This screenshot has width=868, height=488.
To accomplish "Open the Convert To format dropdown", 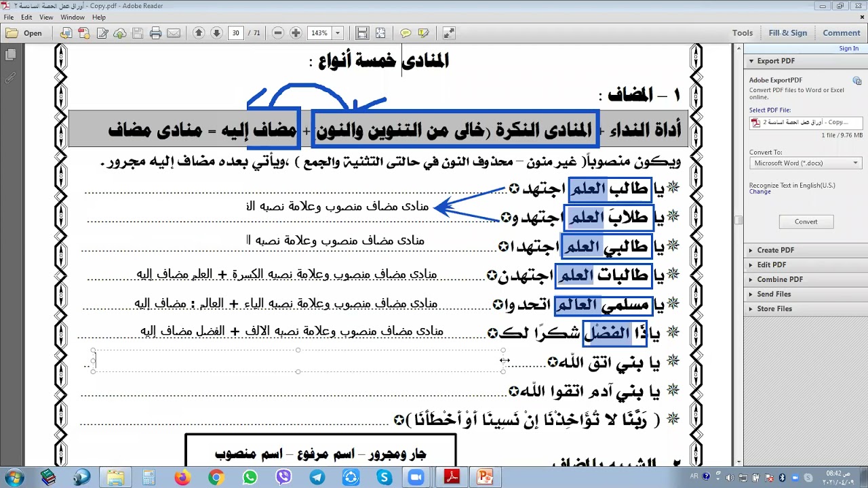I will tap(806, 163).
